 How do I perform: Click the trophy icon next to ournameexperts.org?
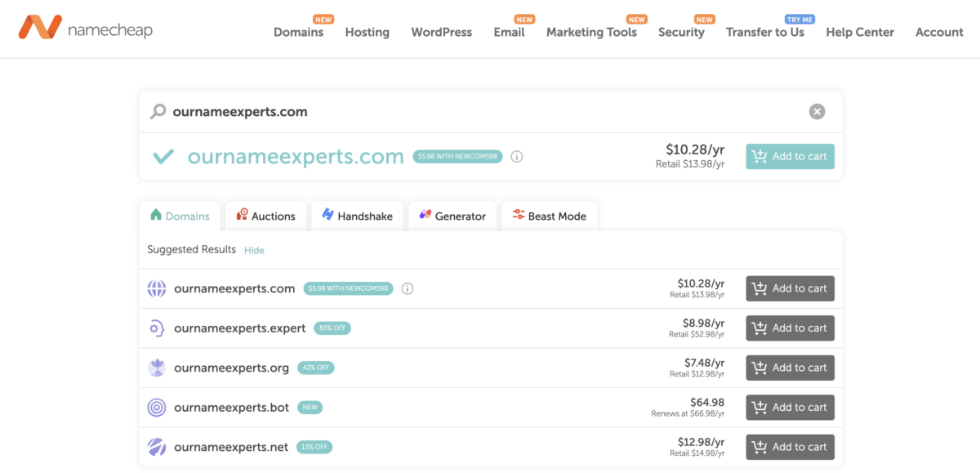coord(157,368)
